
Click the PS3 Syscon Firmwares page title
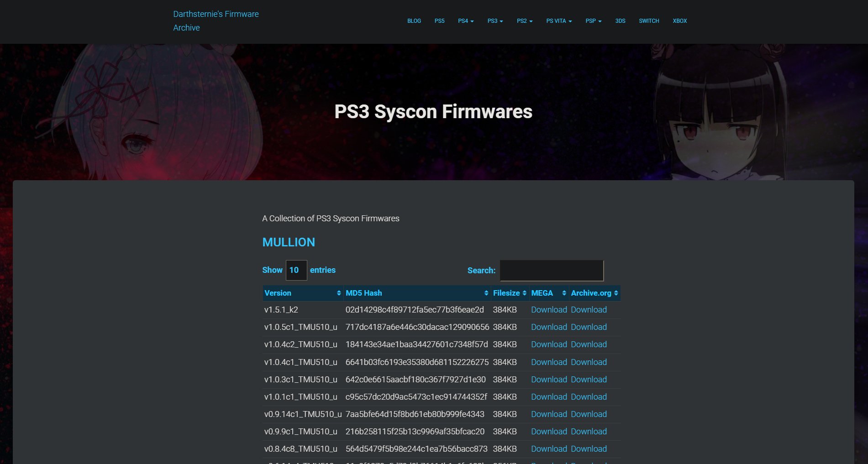pyautogui.click(x=433, y=112)
